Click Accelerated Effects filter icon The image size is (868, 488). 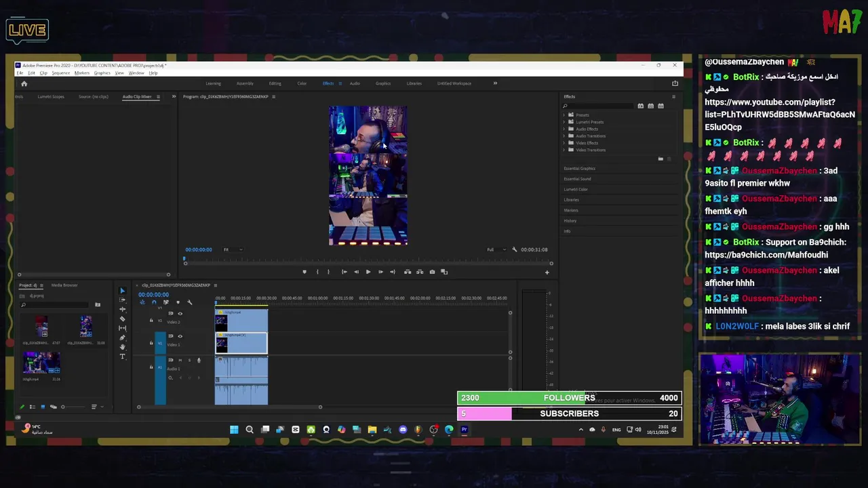(x=640, y=106)
